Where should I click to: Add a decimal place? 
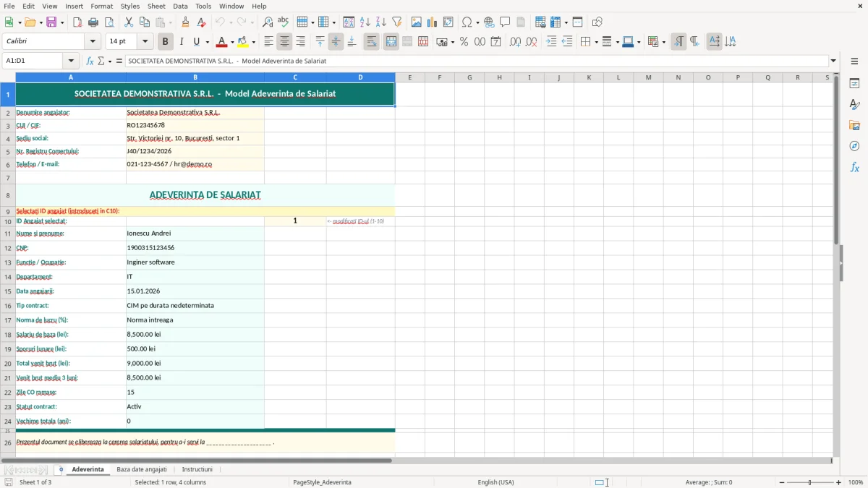(x=516, y=42)
